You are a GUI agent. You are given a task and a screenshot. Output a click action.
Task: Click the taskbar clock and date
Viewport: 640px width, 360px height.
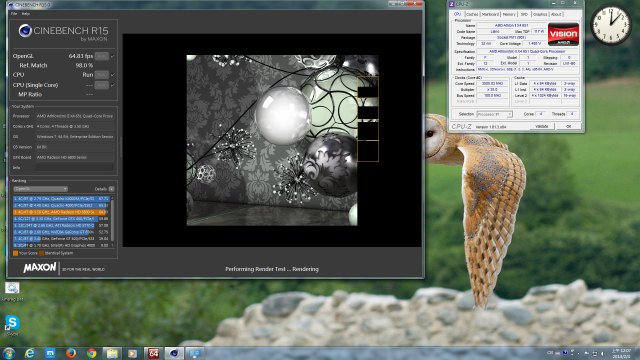(621, 353)
